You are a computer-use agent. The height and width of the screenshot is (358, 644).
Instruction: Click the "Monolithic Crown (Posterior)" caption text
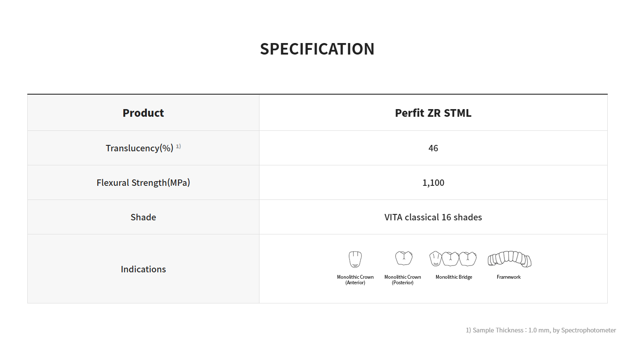402,280
